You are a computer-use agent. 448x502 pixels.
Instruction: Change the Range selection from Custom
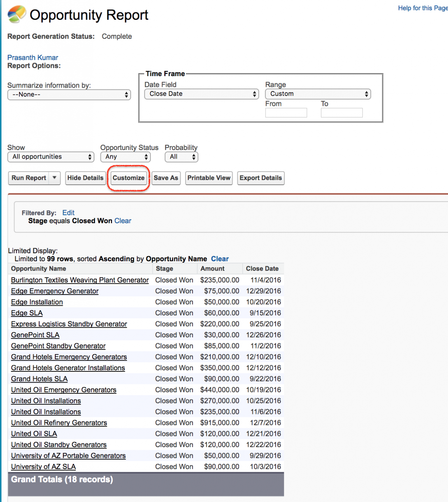[318, 94]
